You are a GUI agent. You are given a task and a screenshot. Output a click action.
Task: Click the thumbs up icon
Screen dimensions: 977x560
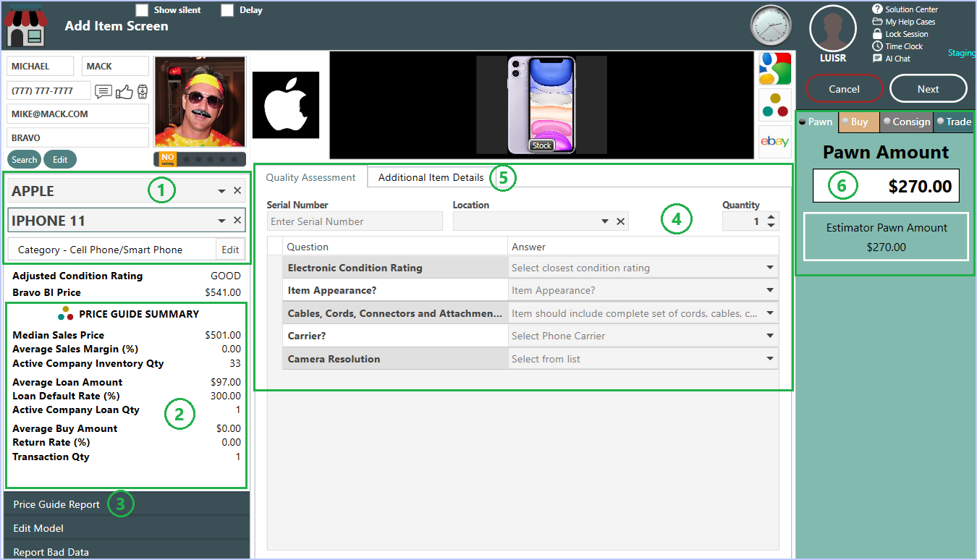pyautogui.click(x=124, y=91)
